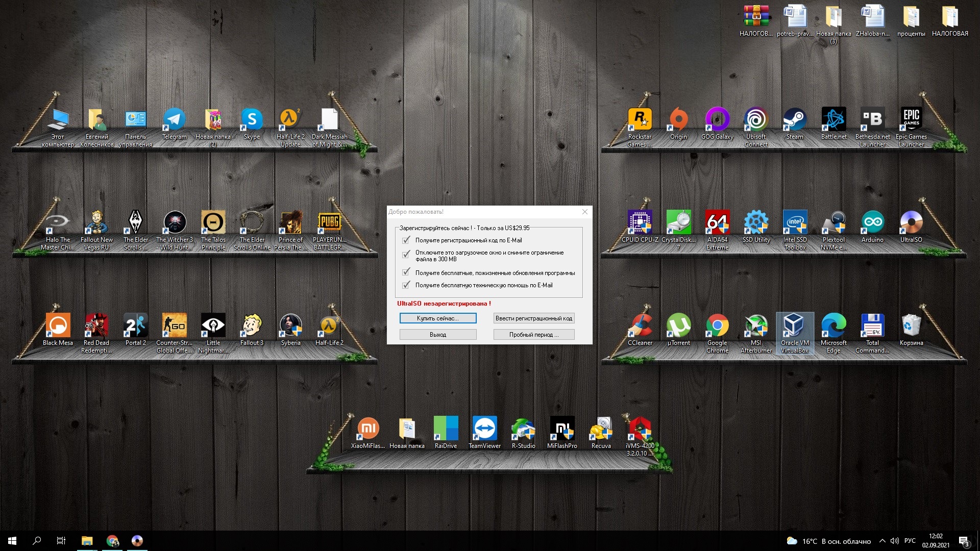The width and height of the screenshot is (980, 551).
Task: Open the weather widget 16°C
Action: tap(829, 541)
